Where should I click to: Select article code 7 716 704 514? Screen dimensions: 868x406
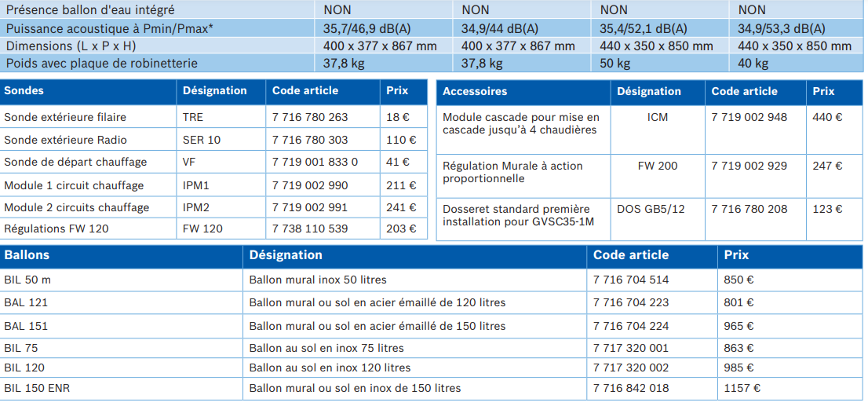tap(630, 280)
